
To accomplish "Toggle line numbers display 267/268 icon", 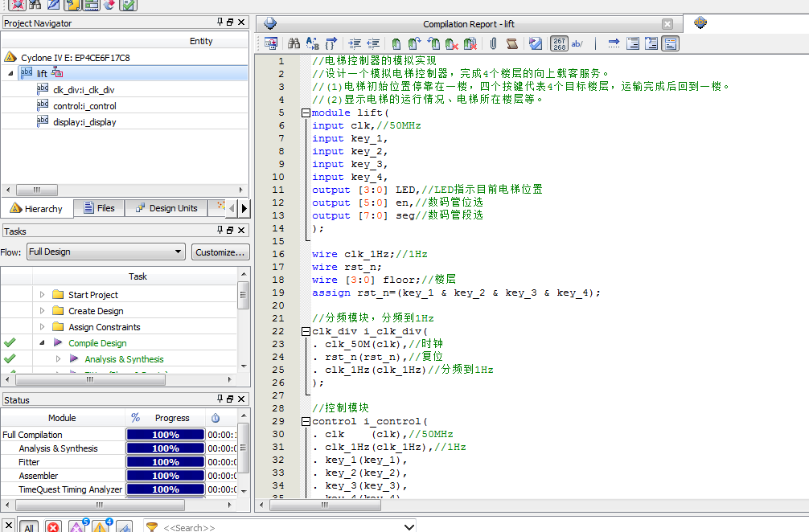I will coord(559,44).
